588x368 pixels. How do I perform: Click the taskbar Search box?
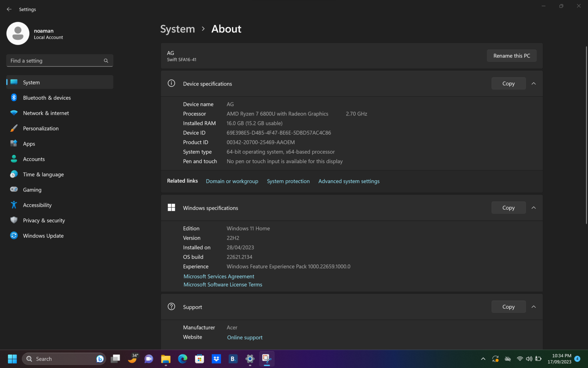click(64, 359)
